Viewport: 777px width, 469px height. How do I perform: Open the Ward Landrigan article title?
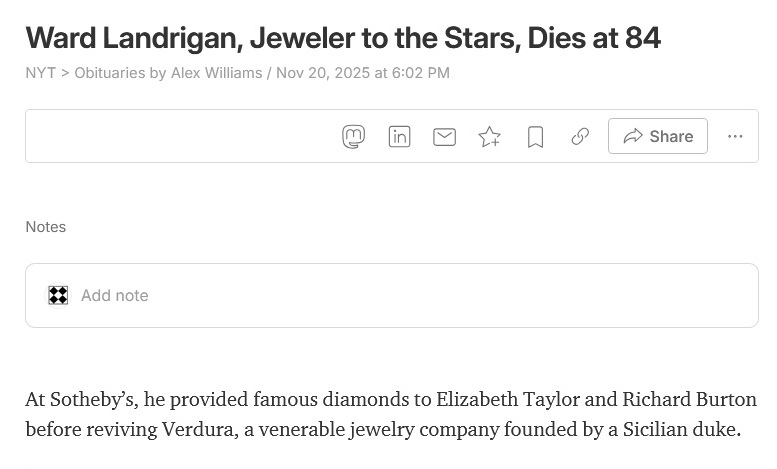343,38
